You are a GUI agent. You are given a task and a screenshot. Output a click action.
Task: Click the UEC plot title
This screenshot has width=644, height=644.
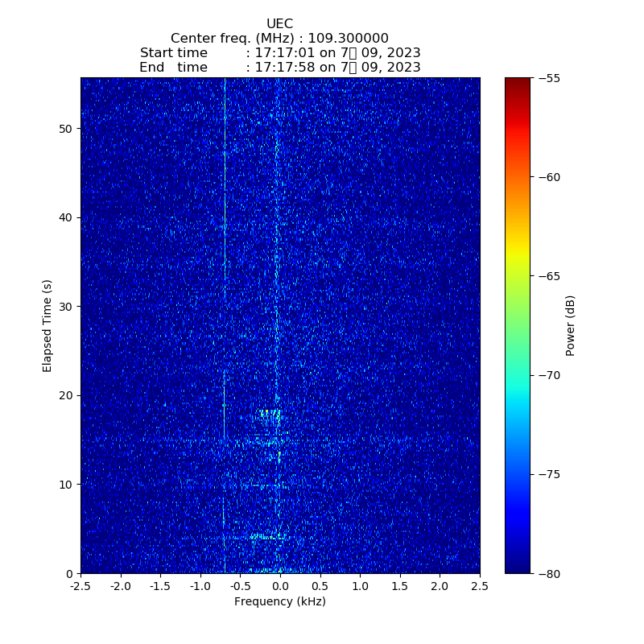[279, 24]
